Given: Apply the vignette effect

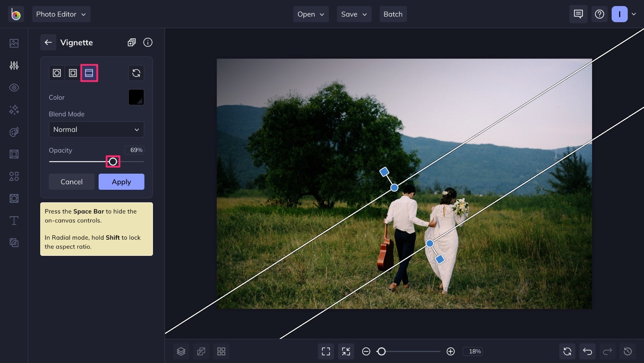Looking at the screenshot, I should (121, 181).
